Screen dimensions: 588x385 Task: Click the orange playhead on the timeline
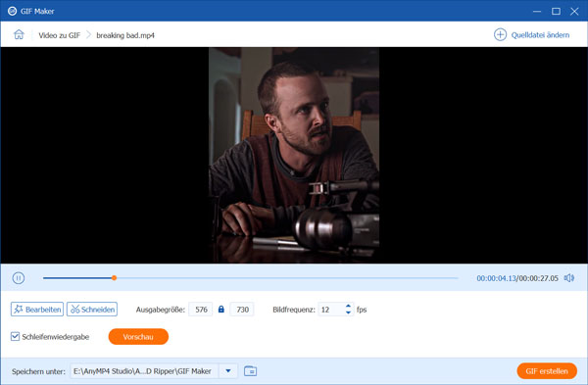(x=114, y=278)
